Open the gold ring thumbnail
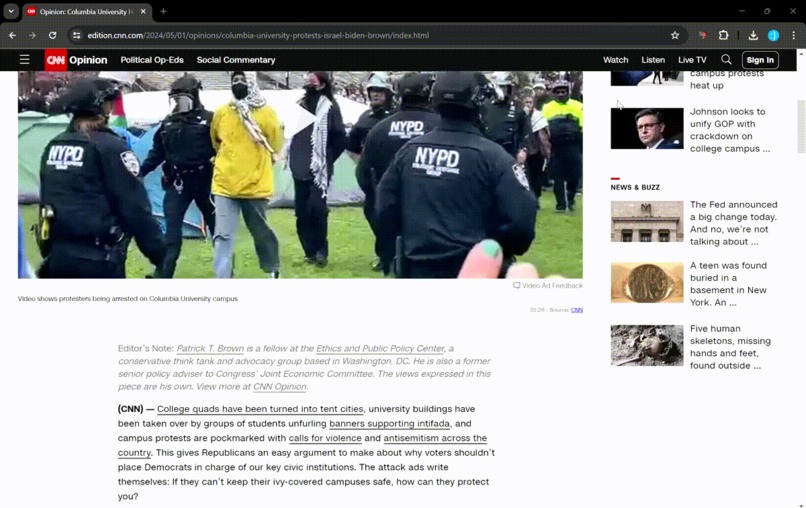The image size is (806, 508). [x=647, y=282]
